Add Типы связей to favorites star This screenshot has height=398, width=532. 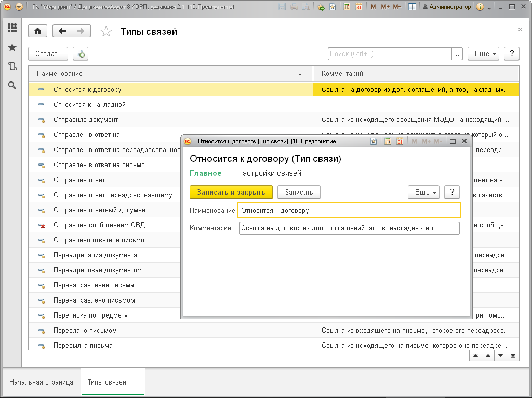(106, 32)
